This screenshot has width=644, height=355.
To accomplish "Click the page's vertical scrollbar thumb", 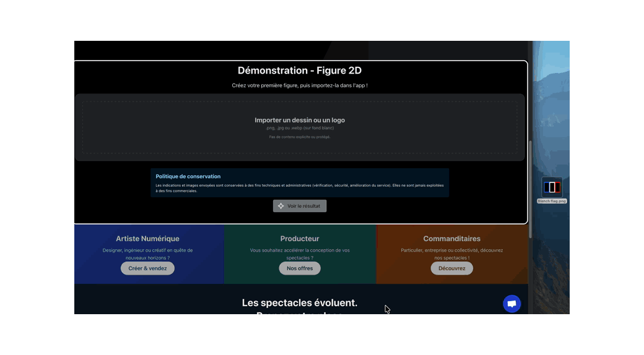I will [530, 189].
